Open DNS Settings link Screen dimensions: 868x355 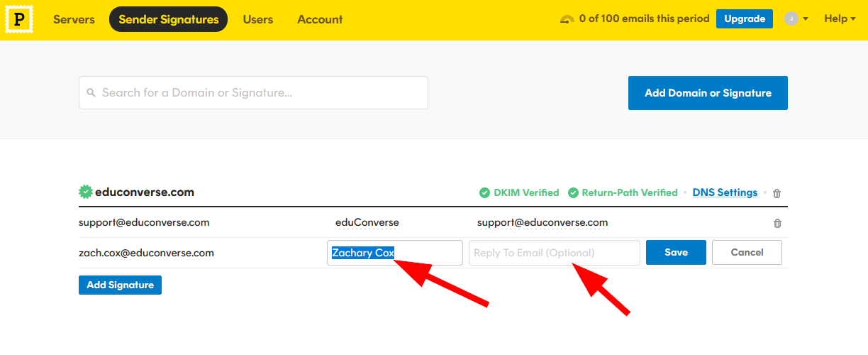pos(725,192)
